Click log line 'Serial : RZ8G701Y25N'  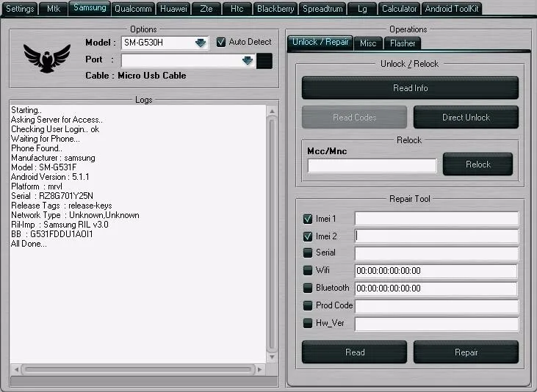[52, 196]
